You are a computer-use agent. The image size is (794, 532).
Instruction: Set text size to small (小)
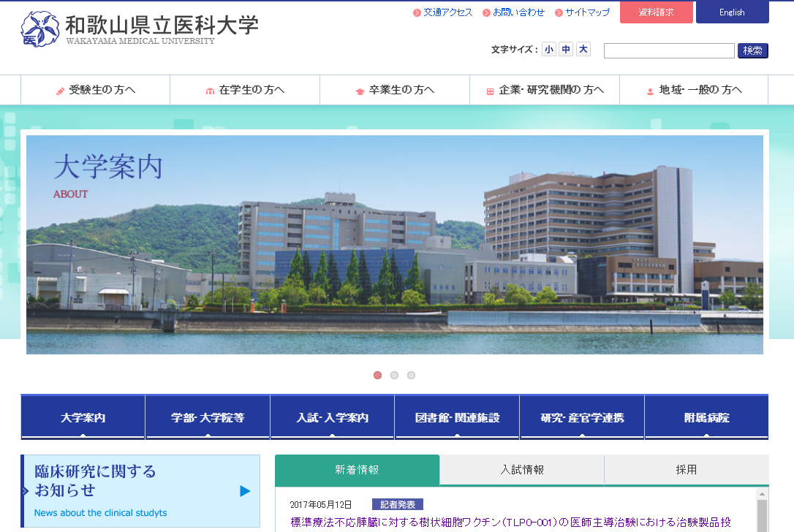(549, 49)
